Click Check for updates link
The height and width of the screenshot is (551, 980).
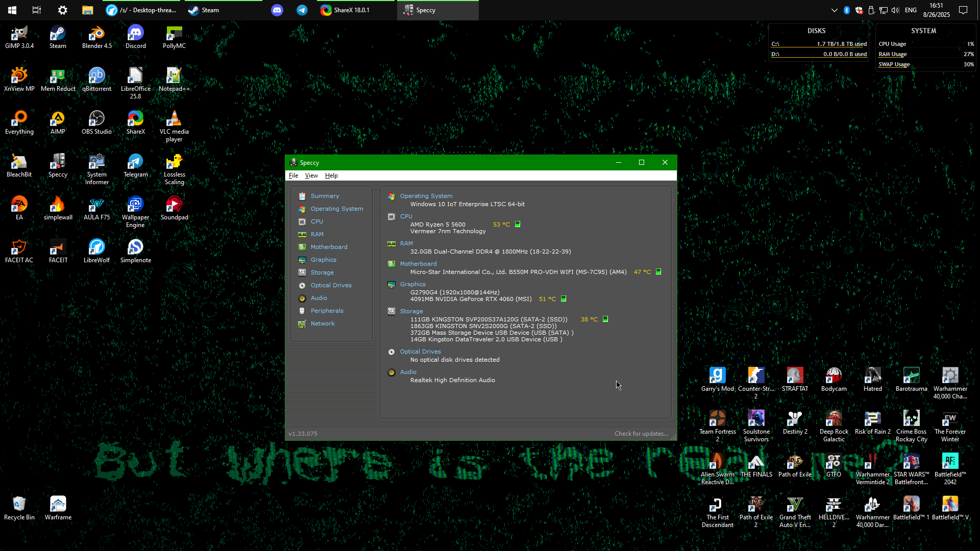641,434
